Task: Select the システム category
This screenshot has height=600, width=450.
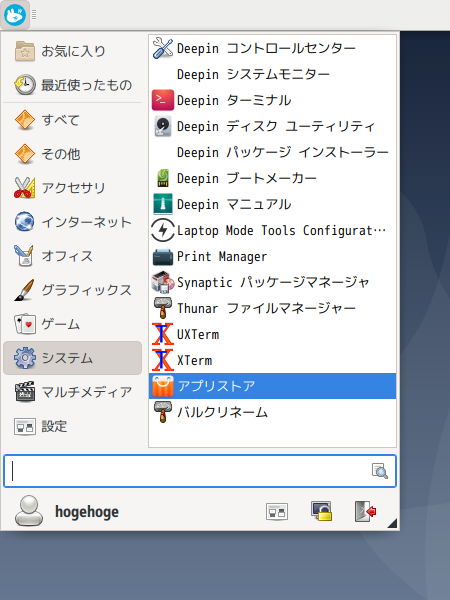Action: pos(73,358)
